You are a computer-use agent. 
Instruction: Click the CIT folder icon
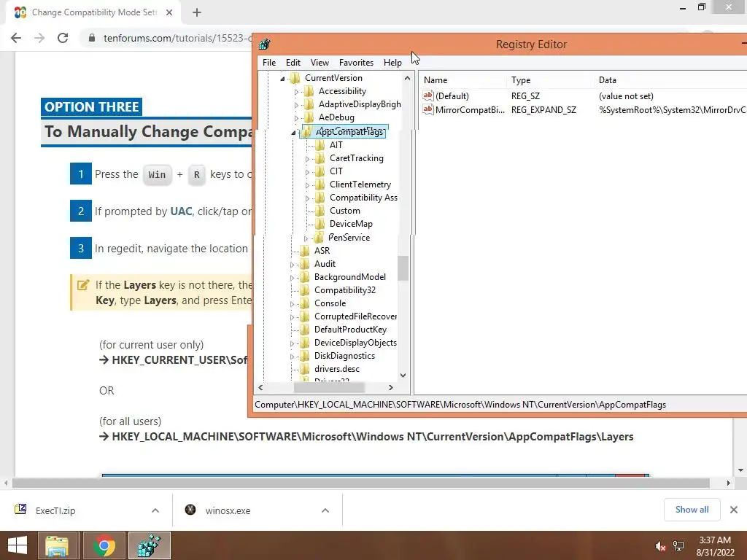[320, 171]
